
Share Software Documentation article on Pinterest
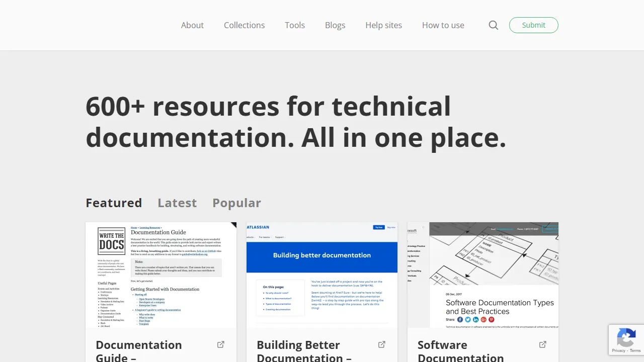(x=492, y=319)
